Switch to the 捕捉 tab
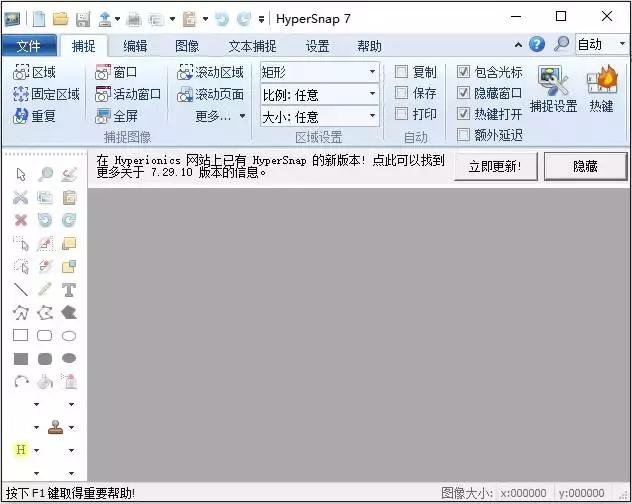Image resolution: width=632 pixels, height=504 pixels. 83,46
